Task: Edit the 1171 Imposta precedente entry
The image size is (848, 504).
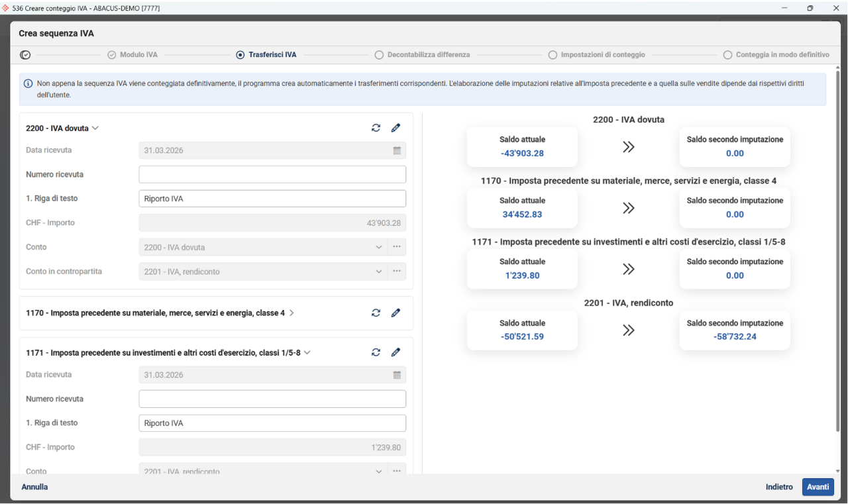Action: tap(396, 352)
